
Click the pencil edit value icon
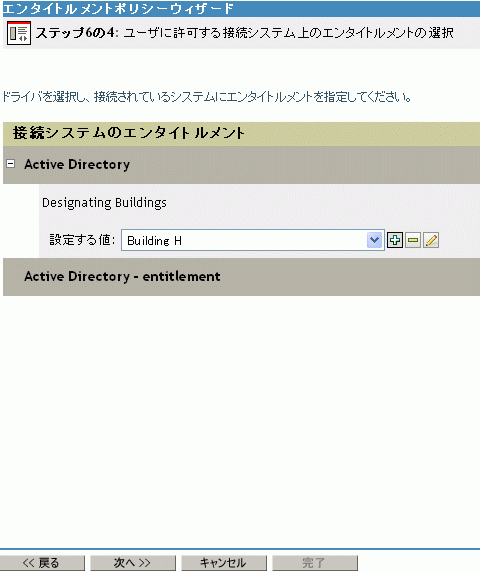(431, 240)
